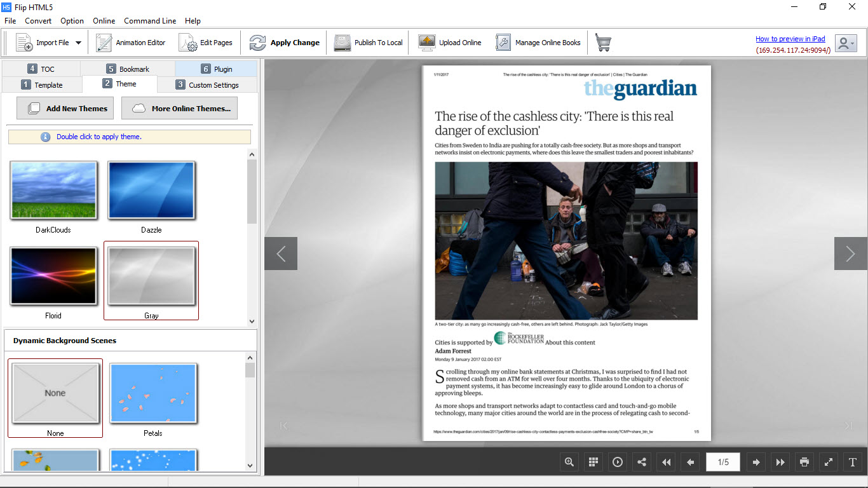868x488 pixels.
Task: Go to next page arrow in bottom bar
Action: tap(756, 462)
